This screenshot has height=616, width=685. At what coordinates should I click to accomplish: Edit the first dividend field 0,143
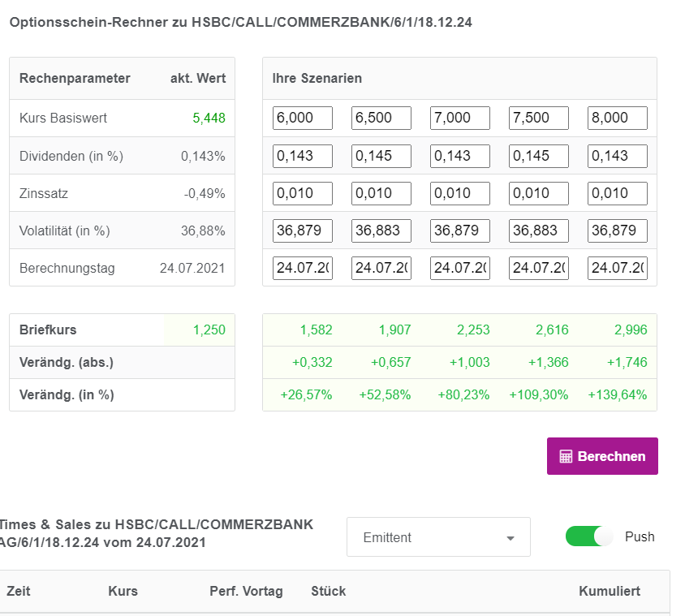[302, 155]
